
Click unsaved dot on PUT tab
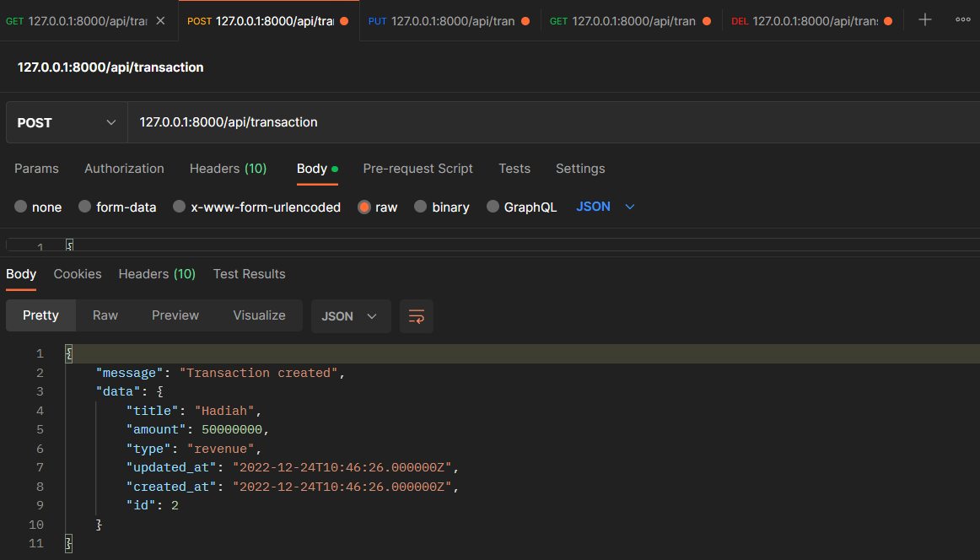525,21
